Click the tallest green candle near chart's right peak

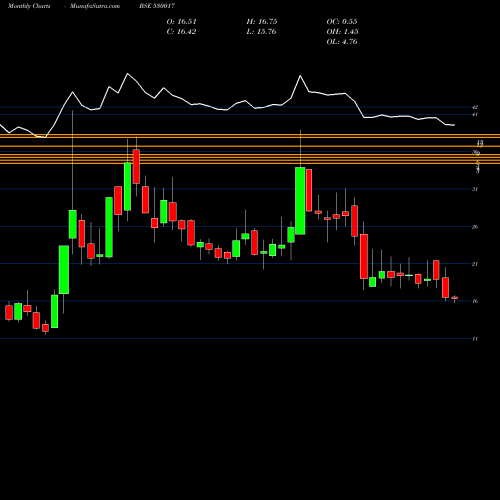click(300, 201)
